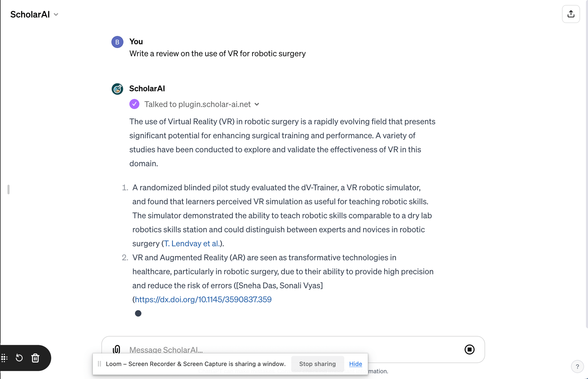Click the ScholarAI header title
588x379 pixels.
pos(30,14)
